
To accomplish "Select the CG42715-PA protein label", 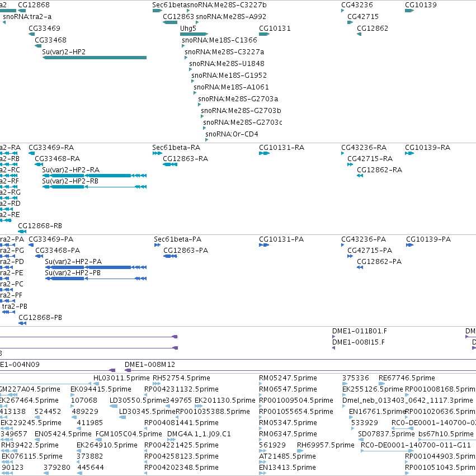I will click(x=370, y=251).
